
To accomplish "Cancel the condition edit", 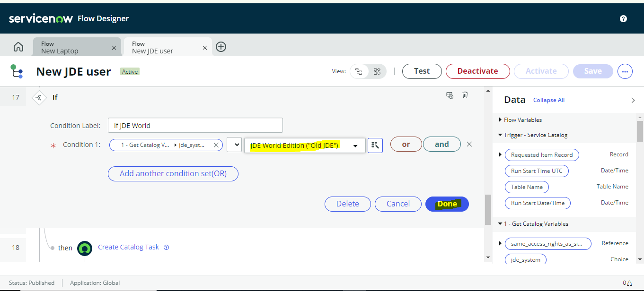I will 398,204.
